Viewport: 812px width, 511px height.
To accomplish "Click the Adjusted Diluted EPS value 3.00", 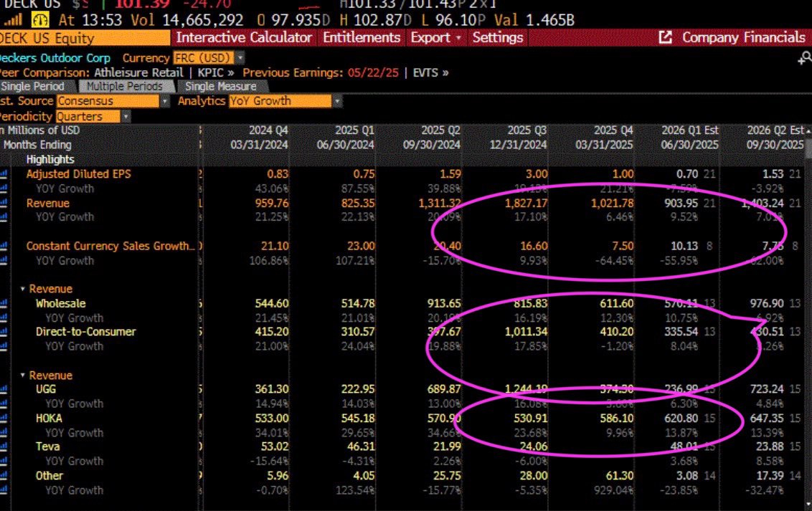I will pos(537,174).
